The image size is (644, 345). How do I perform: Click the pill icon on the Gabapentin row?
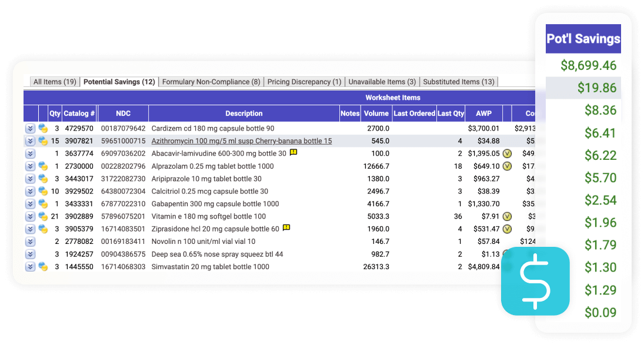click(x=43, y=204)
